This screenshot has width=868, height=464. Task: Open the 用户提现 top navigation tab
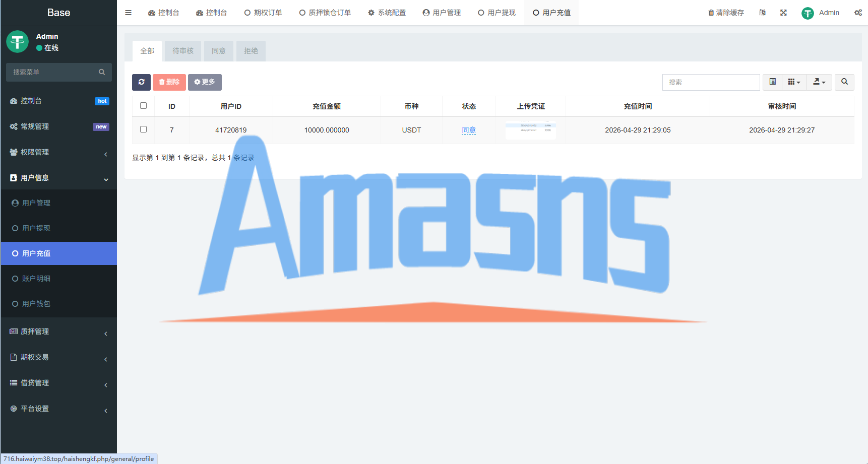[497, 13]
